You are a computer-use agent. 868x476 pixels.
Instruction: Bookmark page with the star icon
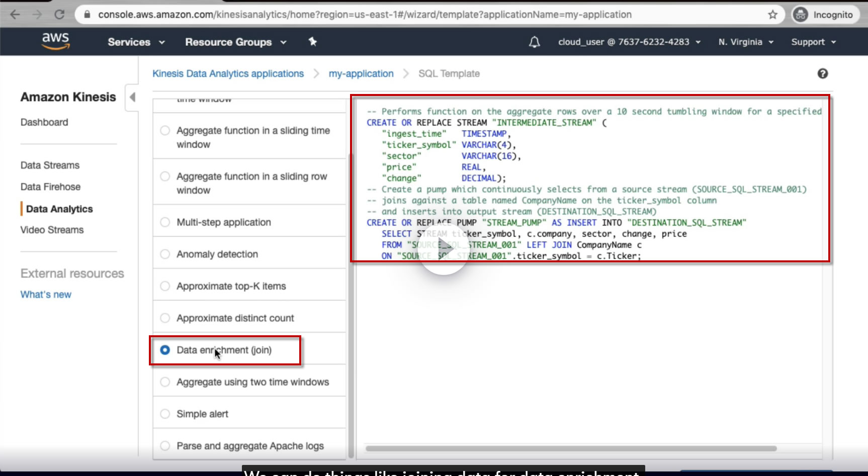coord(772,15)
